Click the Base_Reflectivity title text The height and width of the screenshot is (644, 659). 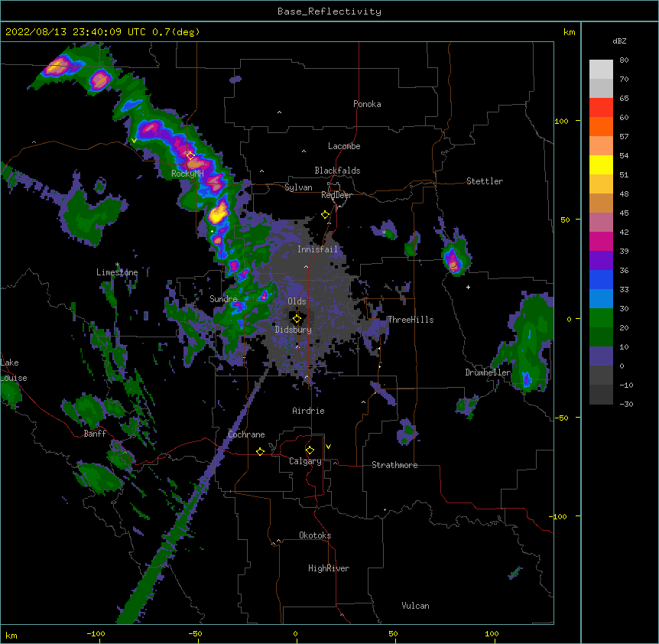click(329, 11)
